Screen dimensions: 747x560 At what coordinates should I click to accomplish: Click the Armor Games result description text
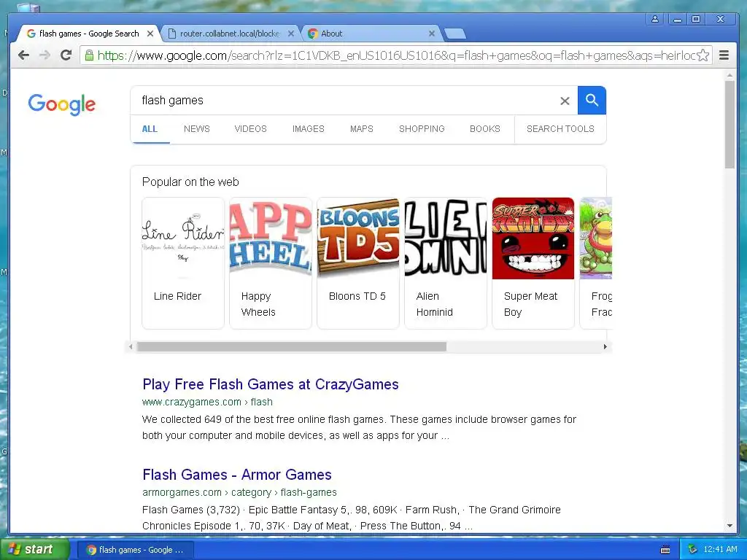pos(351,518)
